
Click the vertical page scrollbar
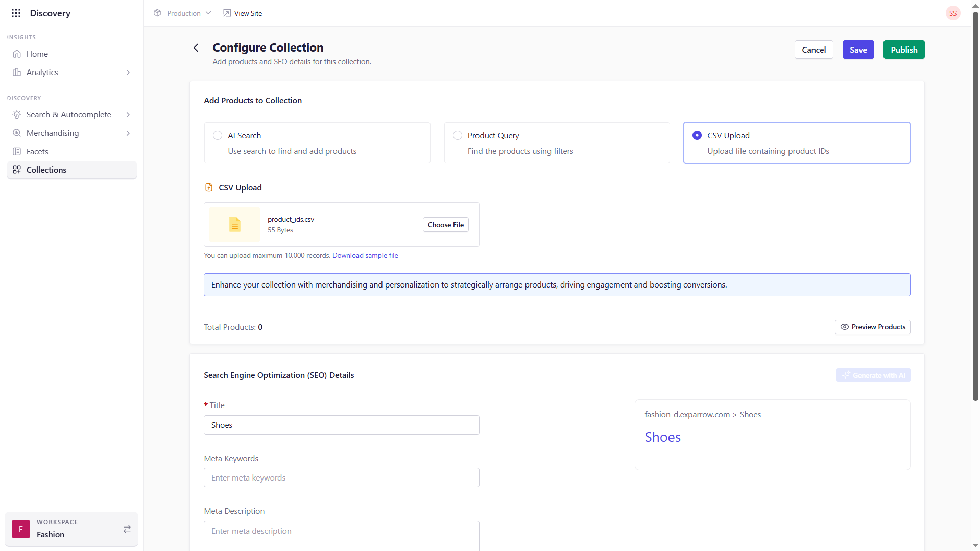pyautogui.click(x=975, y=204)
